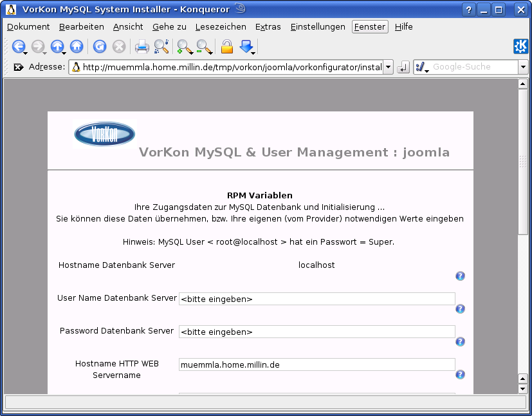Open the Extras menu
Image resolution: width=532 pixels, height=416 pixels.
point(268,27)
